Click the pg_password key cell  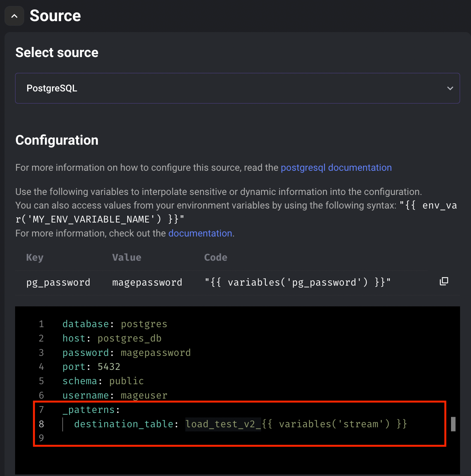point(58,283)
